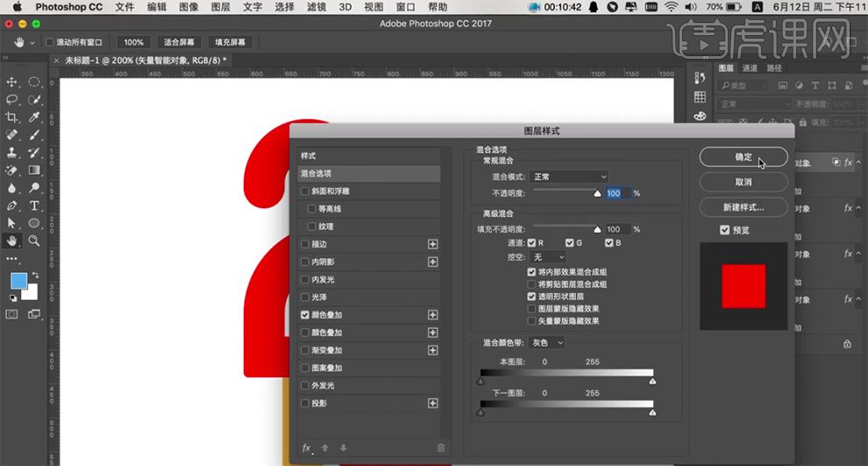868x466 pixels.
Task: Enable the 渐变叠加 checkbox
Action: 304,350
